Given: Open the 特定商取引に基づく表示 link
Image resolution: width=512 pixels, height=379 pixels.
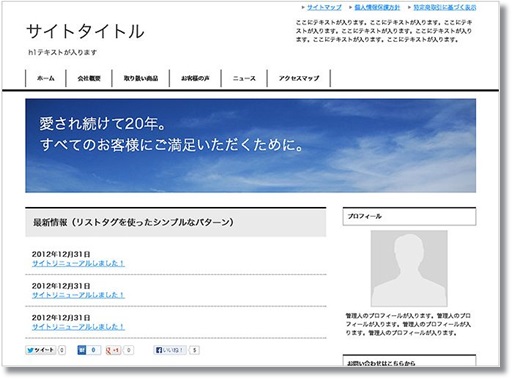Looking at the screenshot, I should coord(445,7).
